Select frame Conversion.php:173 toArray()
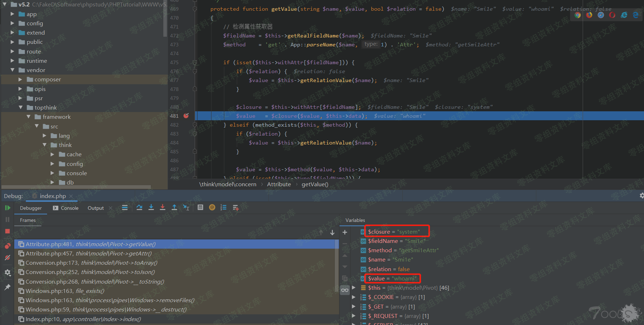The width and height of the screenshot is (644, 325). tap(91, 263)
